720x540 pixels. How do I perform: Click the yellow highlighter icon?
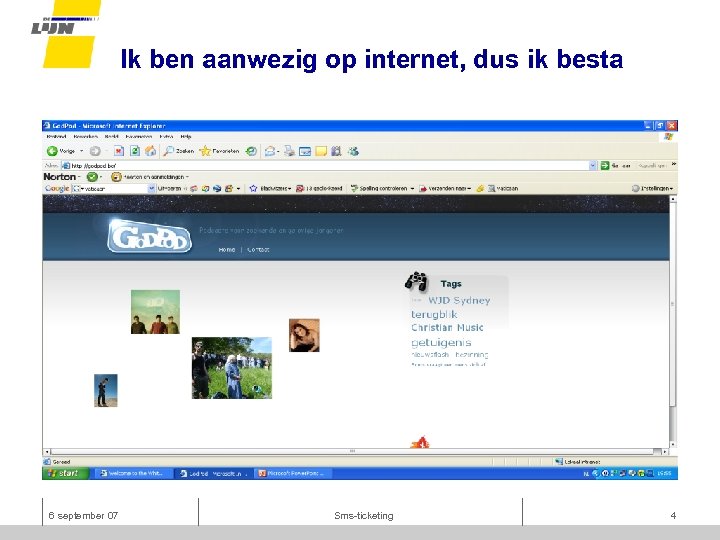tap(480, 188)
